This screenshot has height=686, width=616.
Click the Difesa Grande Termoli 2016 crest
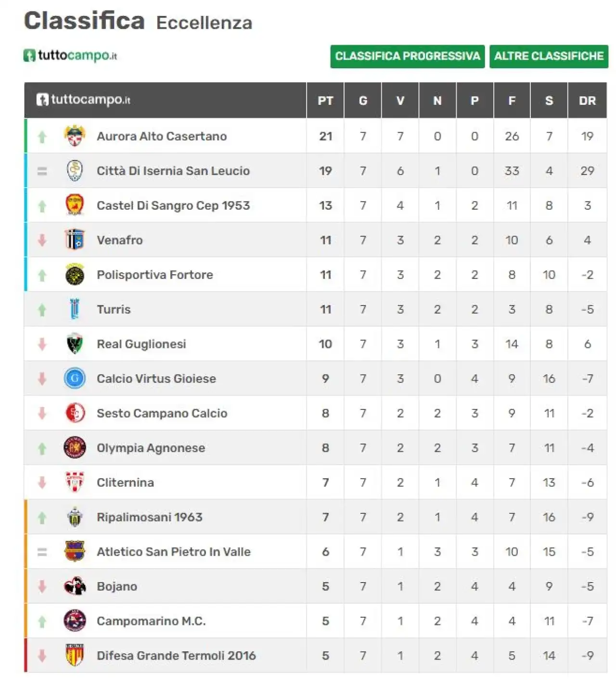click(75, 656)
